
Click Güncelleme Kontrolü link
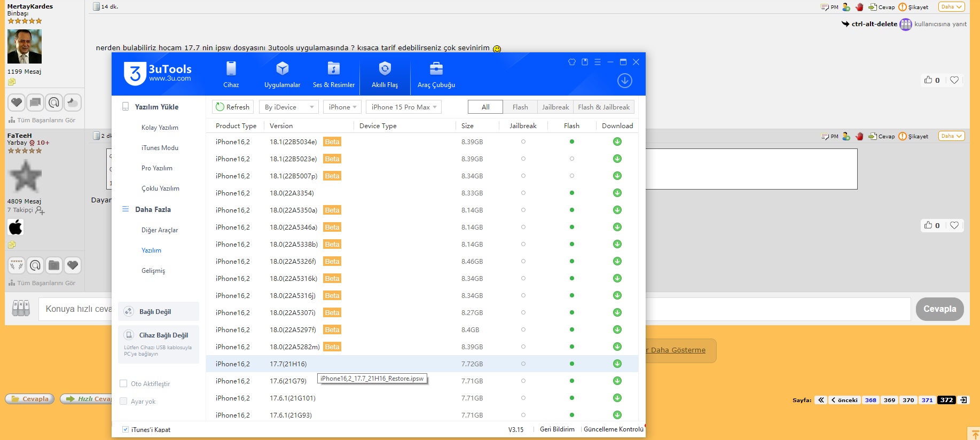(x=613, y=429)
